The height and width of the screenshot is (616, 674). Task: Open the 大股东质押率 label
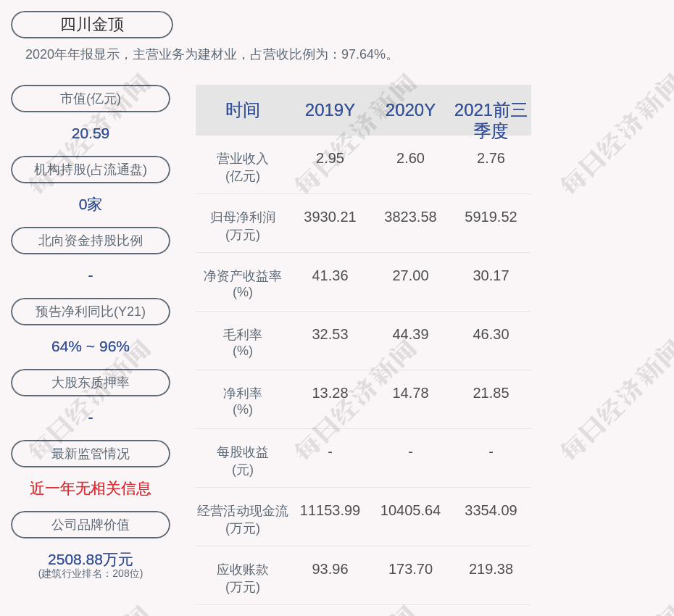pyautogui.click(x=91, y=383)
